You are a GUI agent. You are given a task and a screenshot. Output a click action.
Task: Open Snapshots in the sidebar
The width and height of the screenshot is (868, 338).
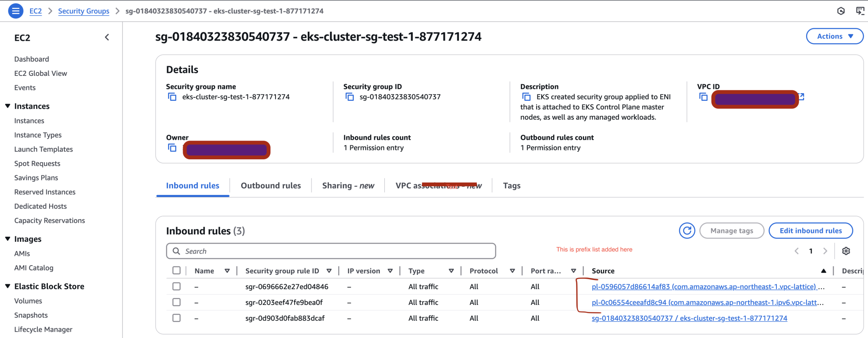coord(31,315)
